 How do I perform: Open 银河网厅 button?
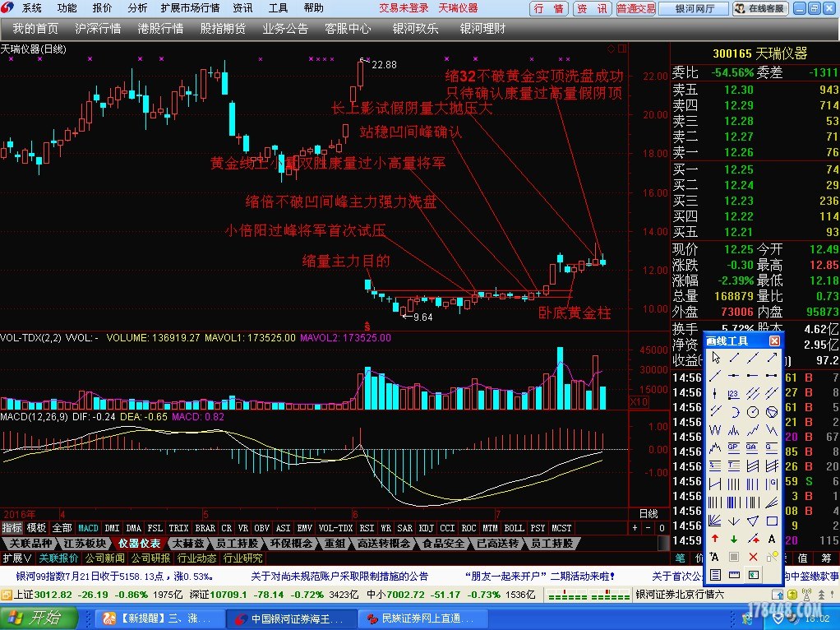695,8
